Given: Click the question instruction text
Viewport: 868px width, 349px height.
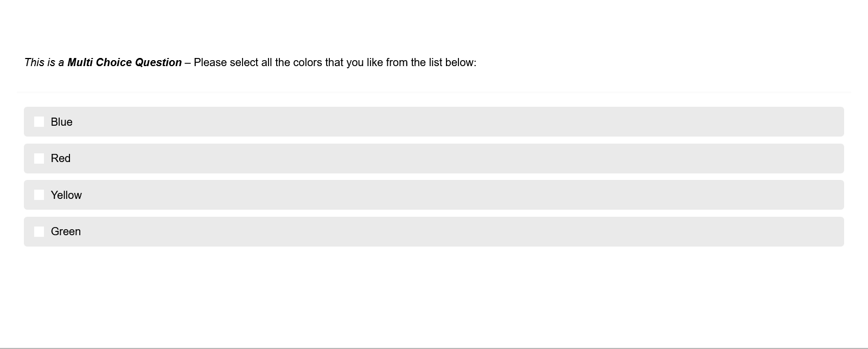Looking at the screenshot, I should (x=250, y=62).
